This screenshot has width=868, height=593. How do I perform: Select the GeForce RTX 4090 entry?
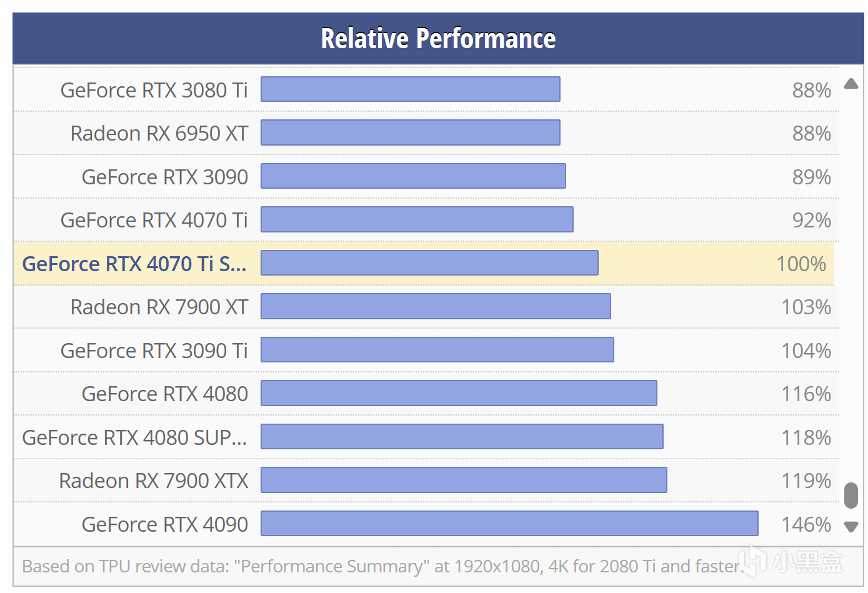pyautogui.click(x=164, y=524)
